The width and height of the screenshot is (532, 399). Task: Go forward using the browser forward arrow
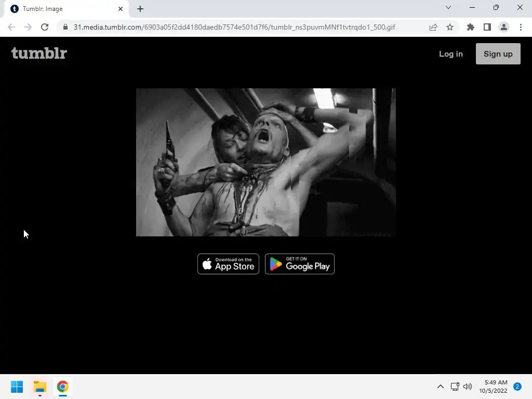(28, 27)
